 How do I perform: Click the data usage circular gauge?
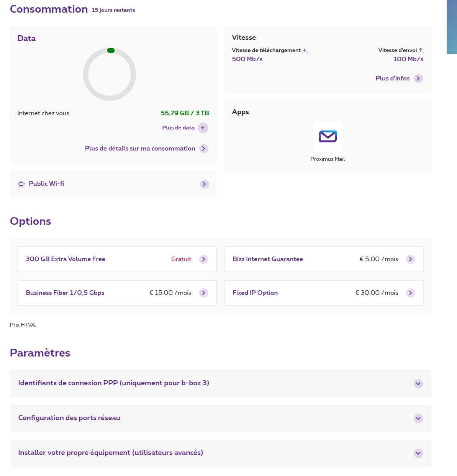click(110, 74)
